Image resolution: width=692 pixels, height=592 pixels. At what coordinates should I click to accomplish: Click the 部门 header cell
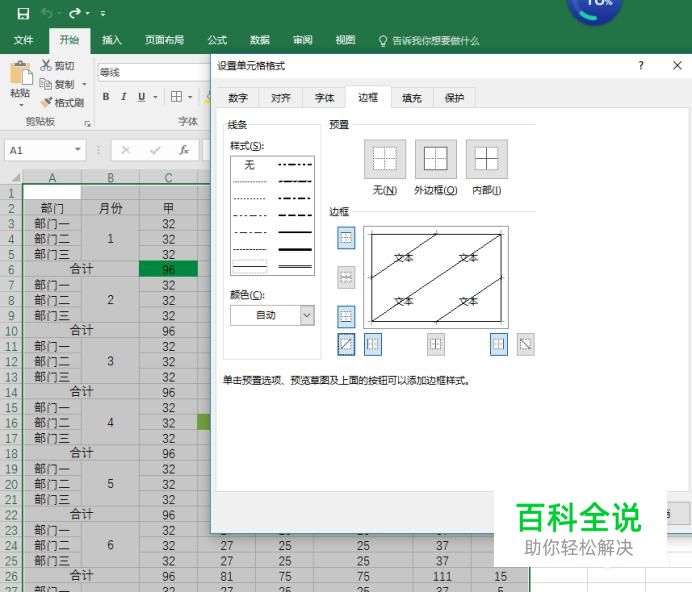(x=52, y=208)
